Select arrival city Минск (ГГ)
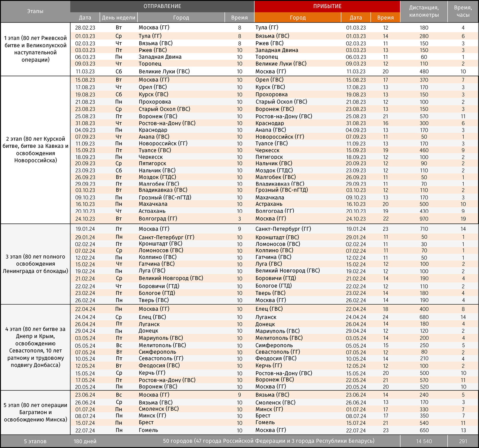The height and width of the screenshot is (448, 479). pos(269,409)
